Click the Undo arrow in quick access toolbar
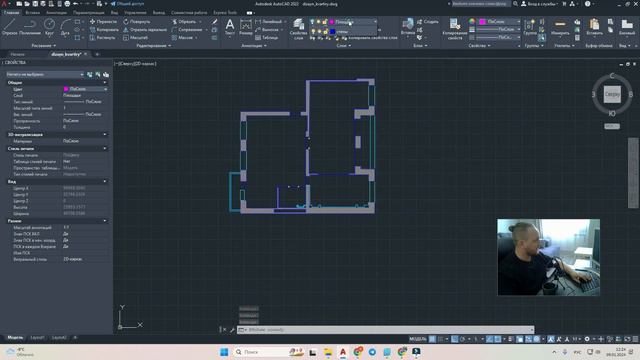This screenshot has height=360, width=640. point(75,4)
